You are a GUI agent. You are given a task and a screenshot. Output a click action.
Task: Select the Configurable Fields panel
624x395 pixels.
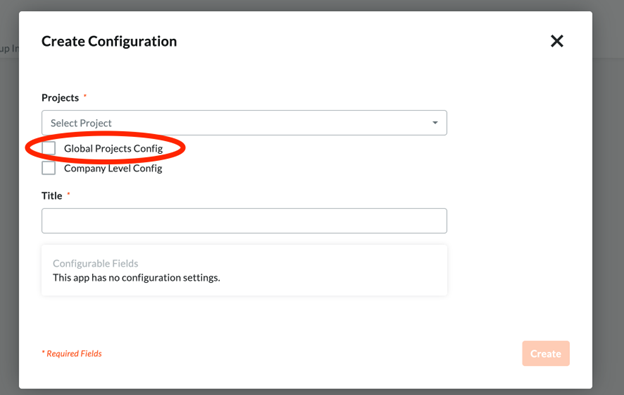click(x=244, y=270)
